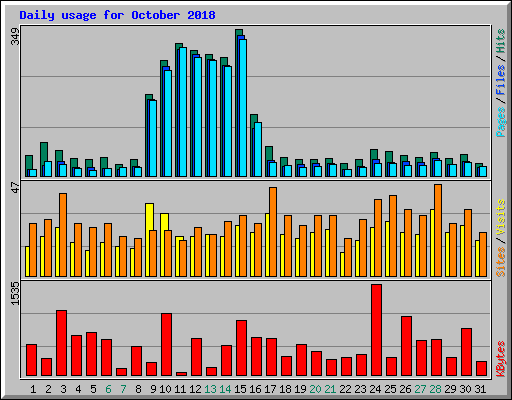Select green weekend day label 28
512x400 pixels.
(x=435, y=389)
